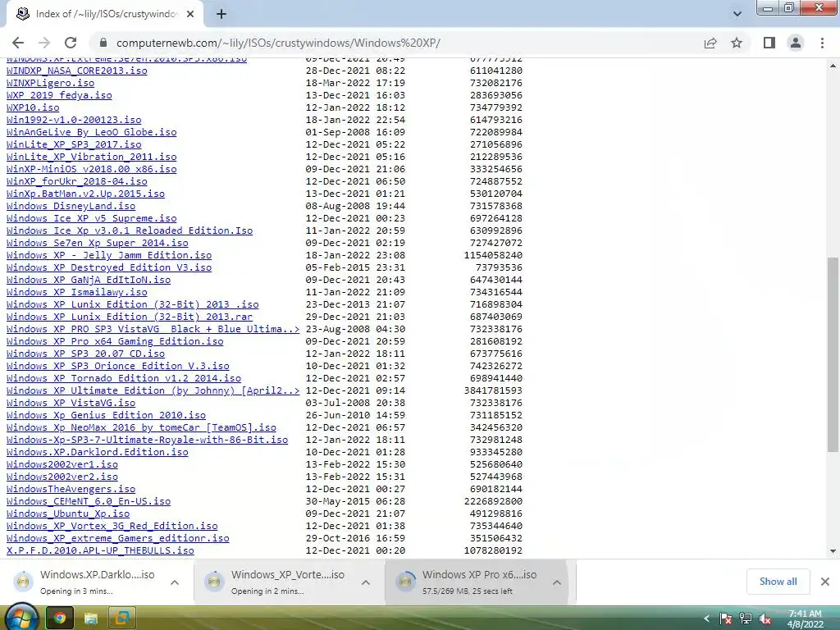Download Windows_XP_GaNjA_EdItIoN.iso
Screen dimensions: 840x630
[89, 281]
